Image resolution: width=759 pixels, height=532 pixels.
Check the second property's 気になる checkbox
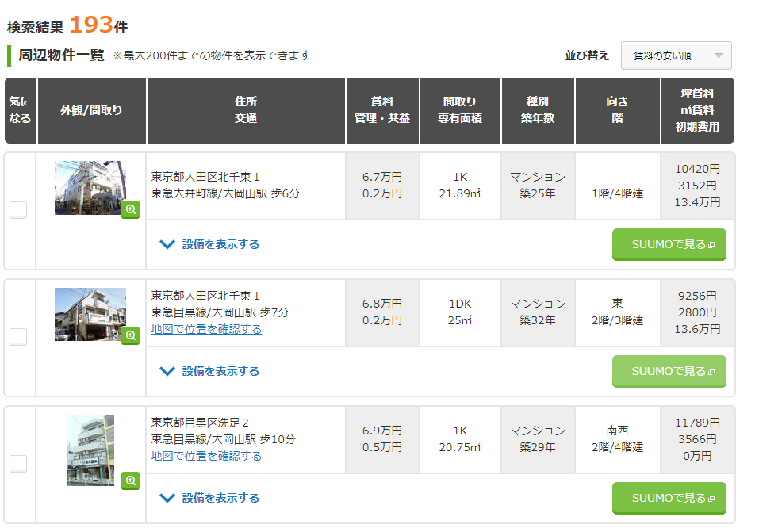[18, 337]
